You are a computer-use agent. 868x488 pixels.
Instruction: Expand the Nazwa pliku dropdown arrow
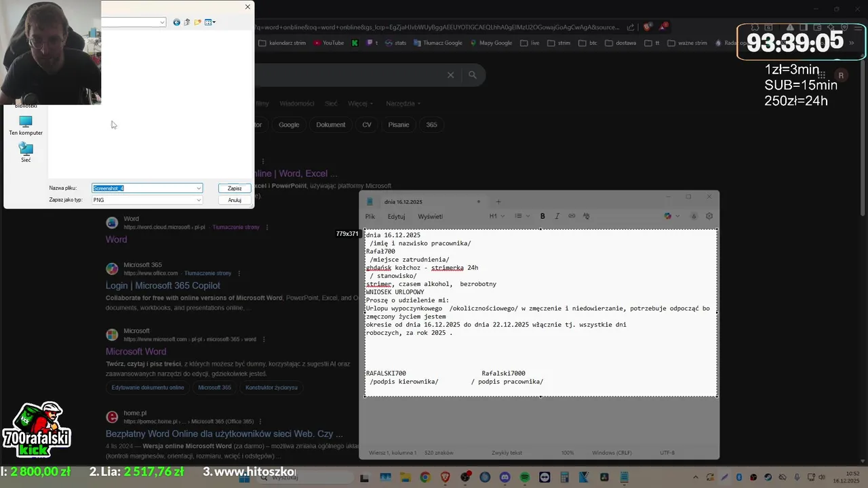point(199,188)
